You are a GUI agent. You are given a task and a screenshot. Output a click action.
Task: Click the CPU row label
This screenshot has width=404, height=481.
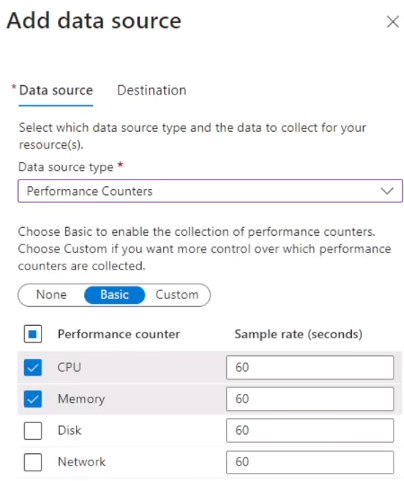point(69,367)
